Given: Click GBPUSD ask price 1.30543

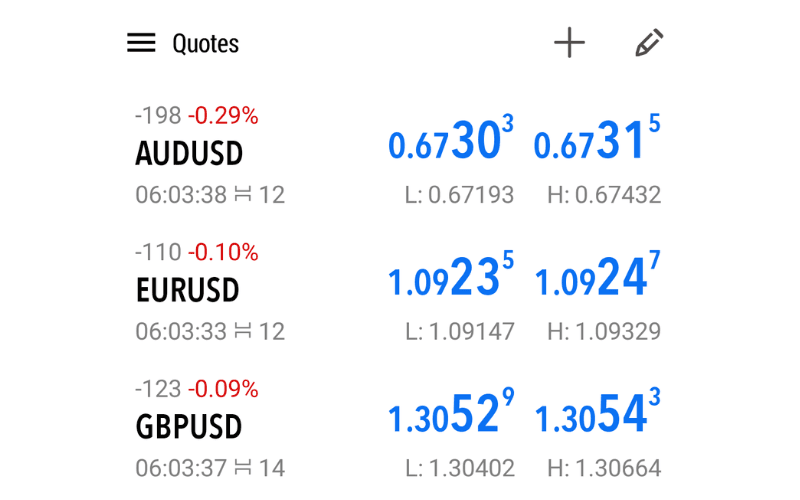Looking at the screenshot, I should tap(597, 415).
